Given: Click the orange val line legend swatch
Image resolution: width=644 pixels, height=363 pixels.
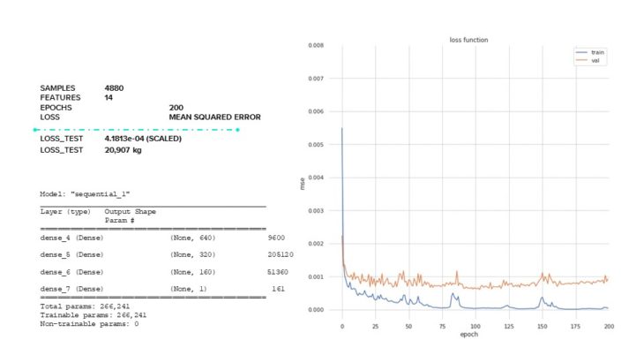Looking at the screenshot, I should (x=581, y=60).
